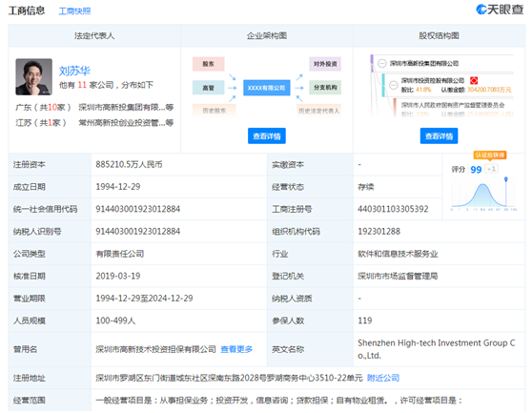Click the 工商信息 section title
Image resolution: width=532 pixels, height=413 pixels.
[x=27, y=10]
